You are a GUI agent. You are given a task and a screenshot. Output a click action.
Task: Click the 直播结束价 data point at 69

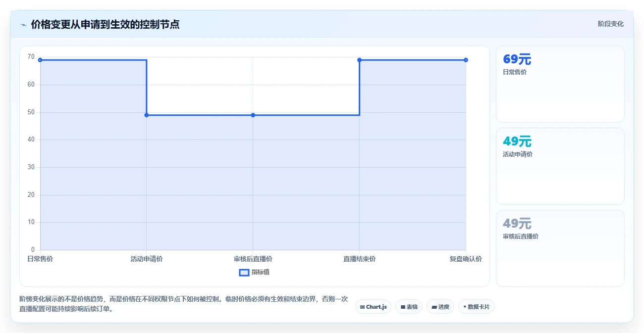[360, 60]
